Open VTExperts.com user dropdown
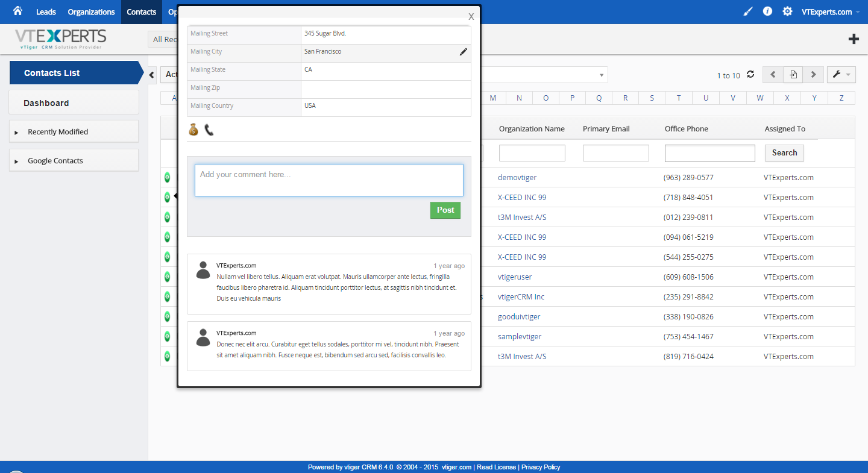 point(829,11)
